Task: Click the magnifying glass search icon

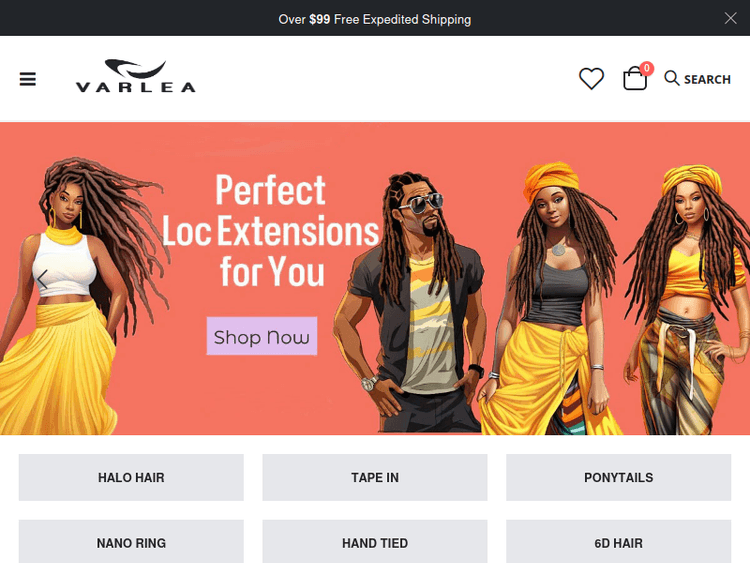Action: pos(672,78)
